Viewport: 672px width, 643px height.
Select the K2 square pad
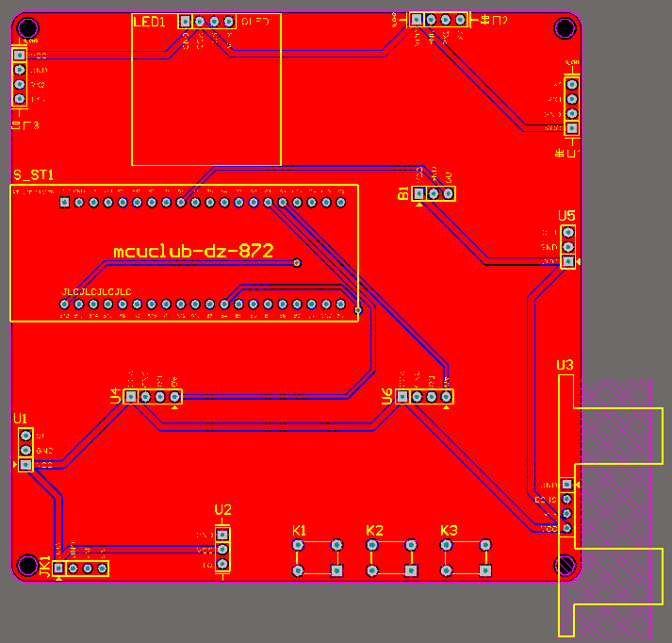411,570
